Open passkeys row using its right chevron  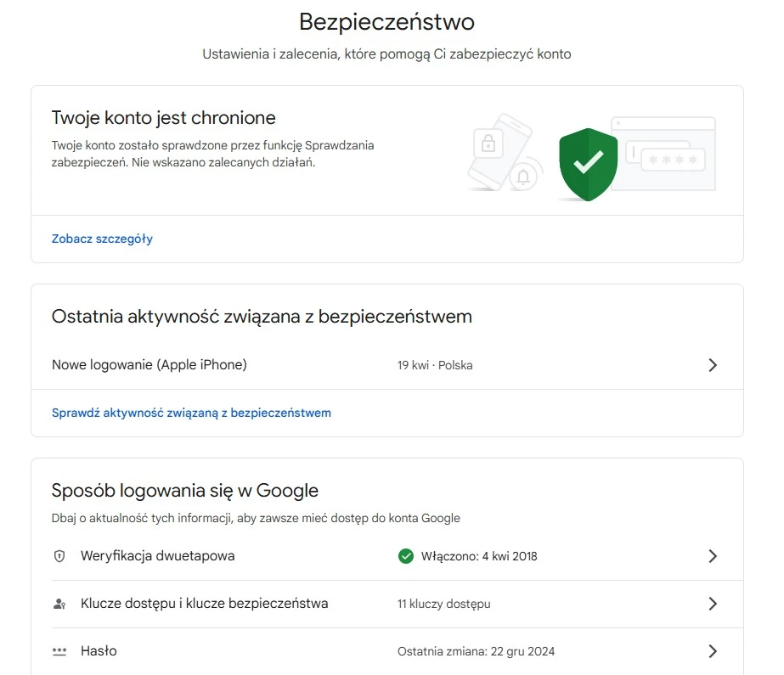713,604
